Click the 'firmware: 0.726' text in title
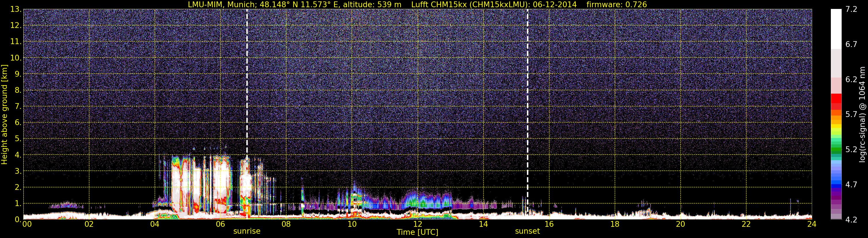The height and width of the screenshot is (238, 868). tap(617, 4)
